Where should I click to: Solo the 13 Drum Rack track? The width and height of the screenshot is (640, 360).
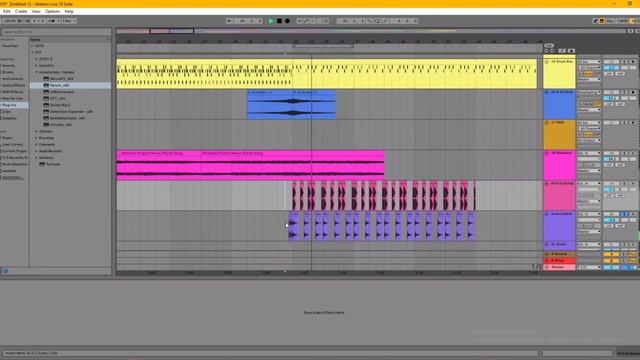[x=624, y=62]
